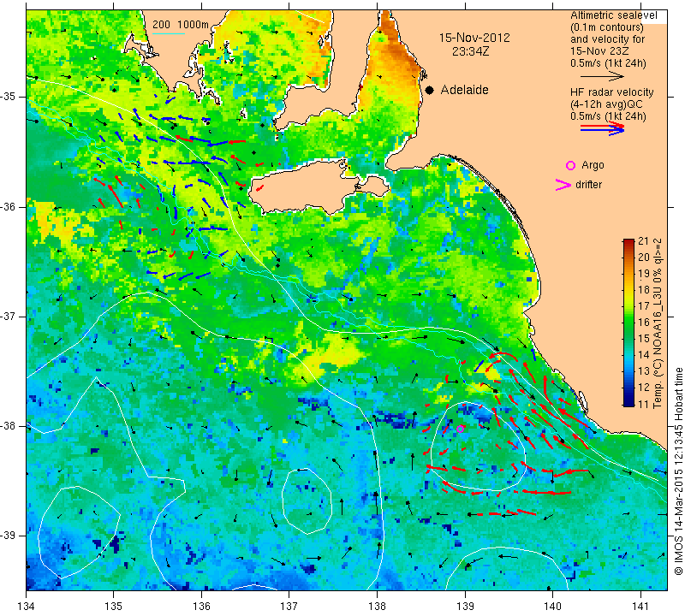Click the 11 value on temperature scale
The height and width of the screenshot is (616, 685).
[x=643, y=405]
